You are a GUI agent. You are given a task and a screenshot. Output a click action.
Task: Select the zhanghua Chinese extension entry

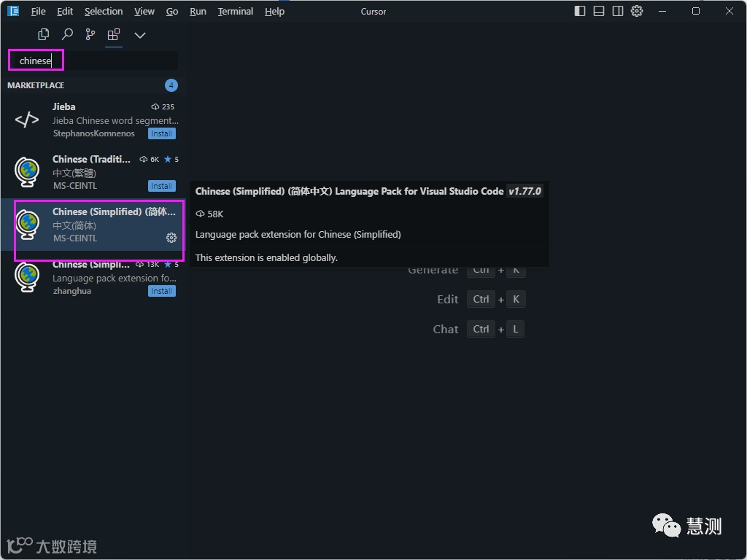[x=93, y=278]
